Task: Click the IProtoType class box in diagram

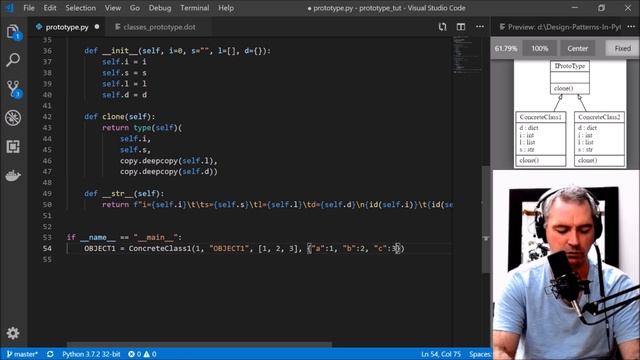Action: click(570, 77)
